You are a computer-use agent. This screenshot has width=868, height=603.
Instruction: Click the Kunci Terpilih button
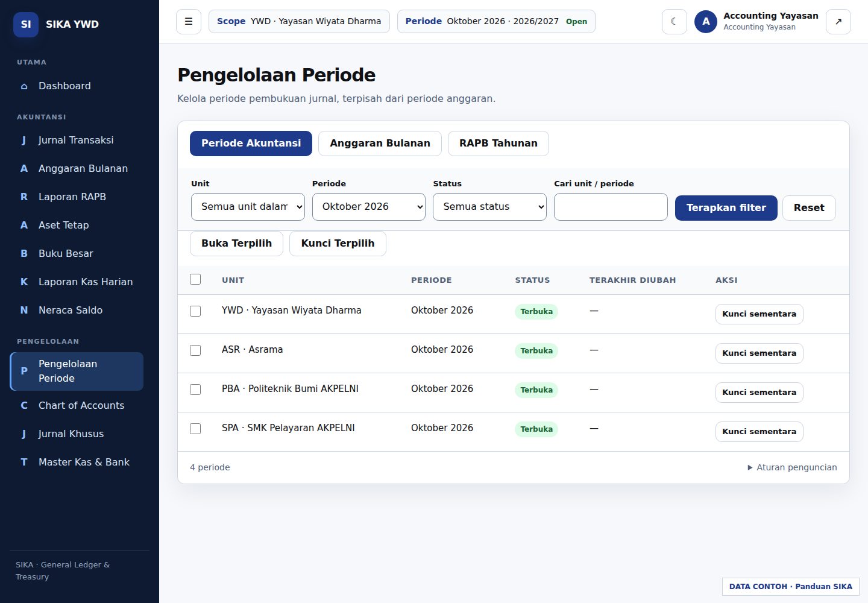(338, 244)
